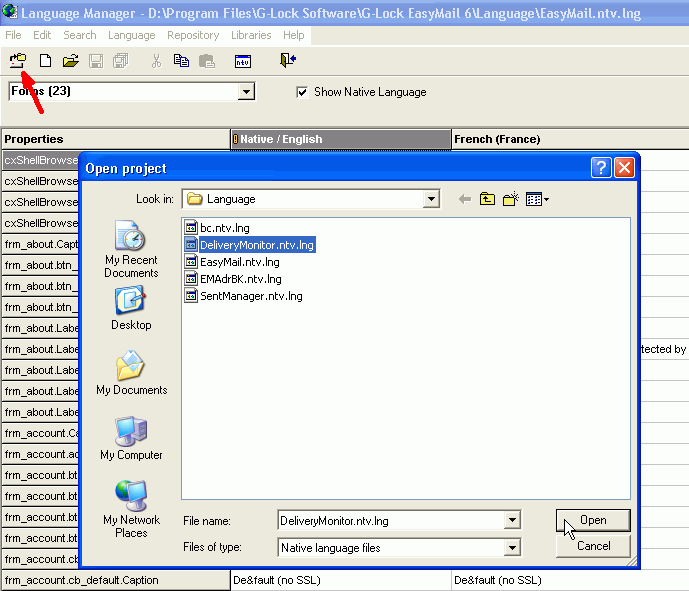Click the dialog Help question mark button
Viewport: 689px width, 591px height.
pos(601,167)
